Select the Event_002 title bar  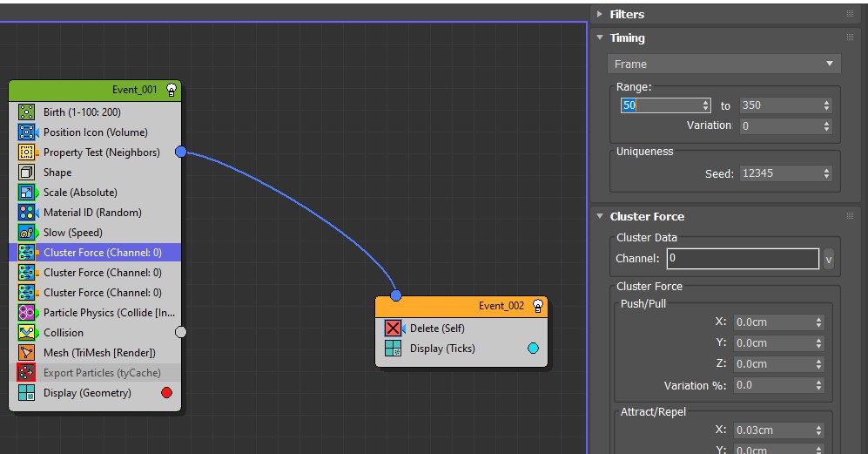(461, 307)
